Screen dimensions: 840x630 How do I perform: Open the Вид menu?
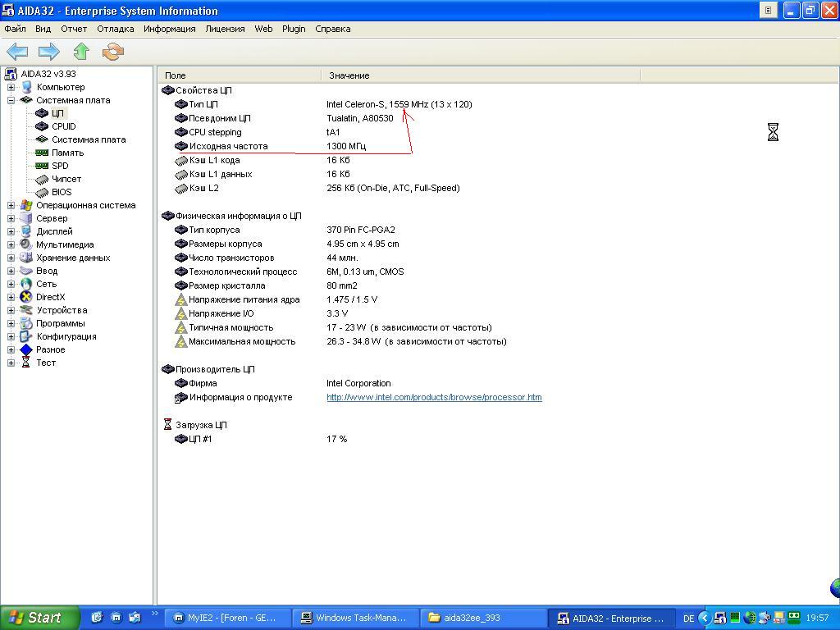tap(43, 29)
